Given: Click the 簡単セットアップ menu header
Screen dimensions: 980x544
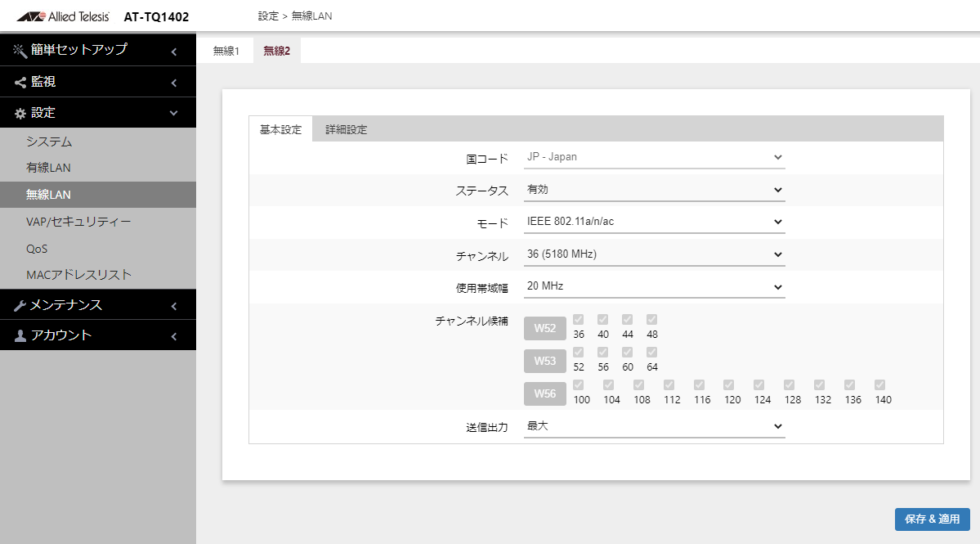Looking at the screenshot, I should (98, 50).
